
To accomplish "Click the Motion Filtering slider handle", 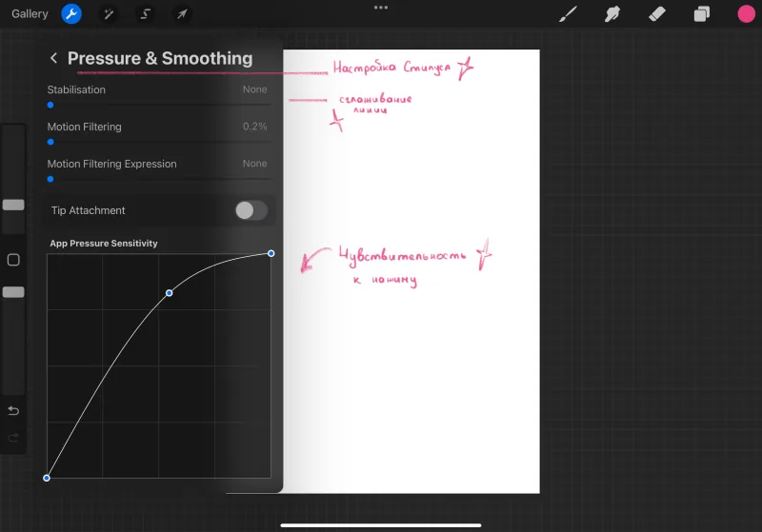I will (x=50, y=142).
